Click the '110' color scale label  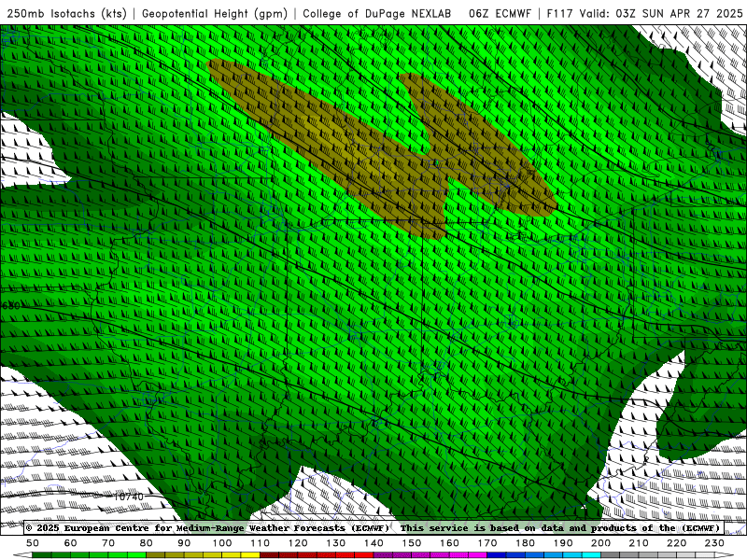261,543
